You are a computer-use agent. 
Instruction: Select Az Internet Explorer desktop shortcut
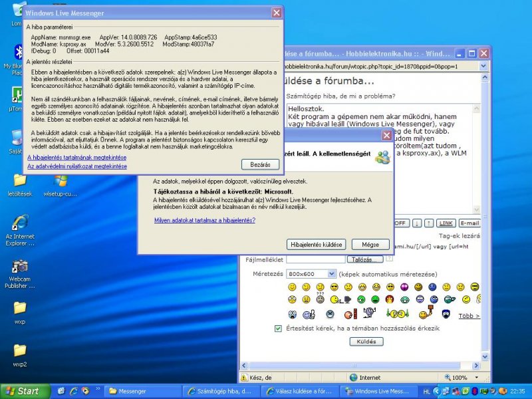20,230
